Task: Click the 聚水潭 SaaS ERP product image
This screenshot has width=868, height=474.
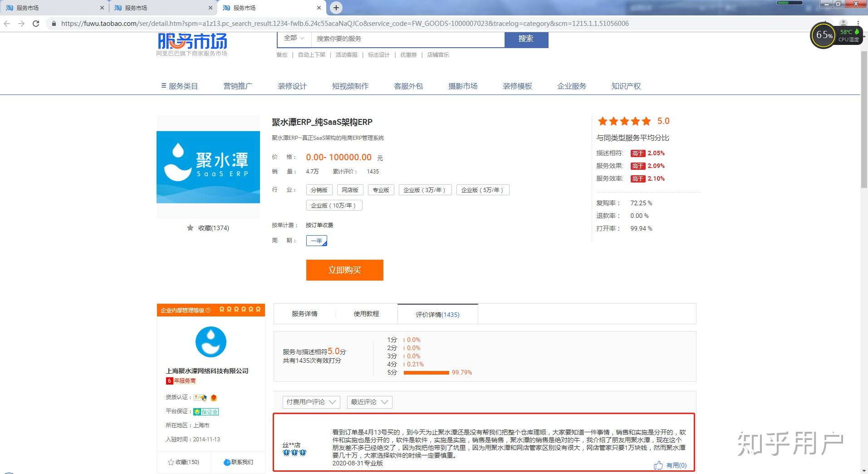Action: (208, 167)
